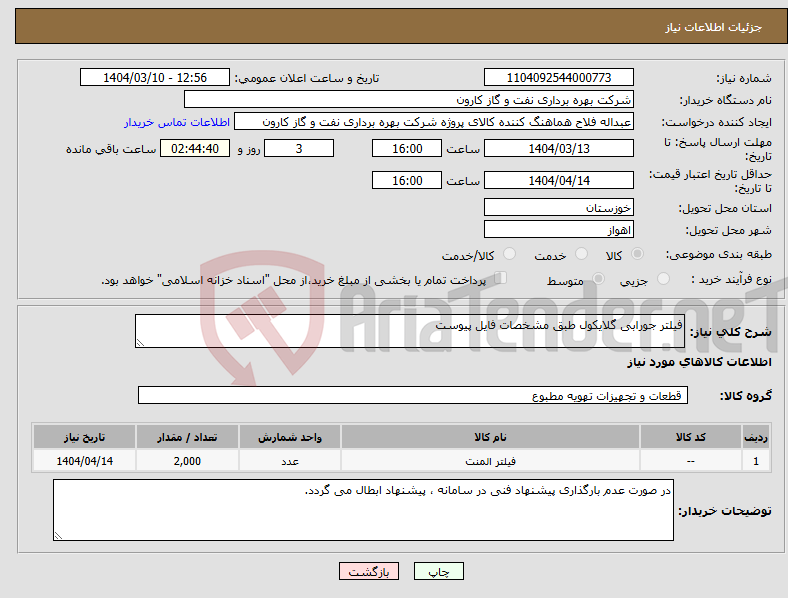Click the کد کالا column header
The width and height of the screenshot is (788, 598).
coord(691,437)
